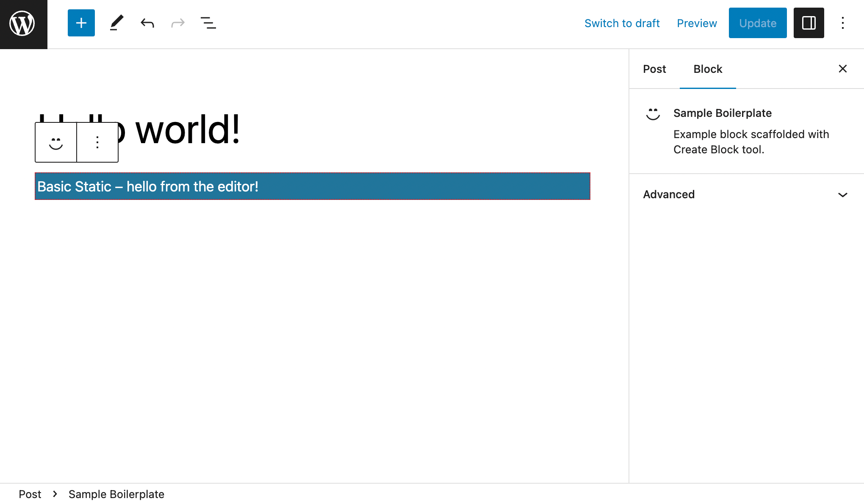Select the editing mode tool (pencil icon)
Screen dimensions: 864x504
pyautogui.click(x=116, y=23)
